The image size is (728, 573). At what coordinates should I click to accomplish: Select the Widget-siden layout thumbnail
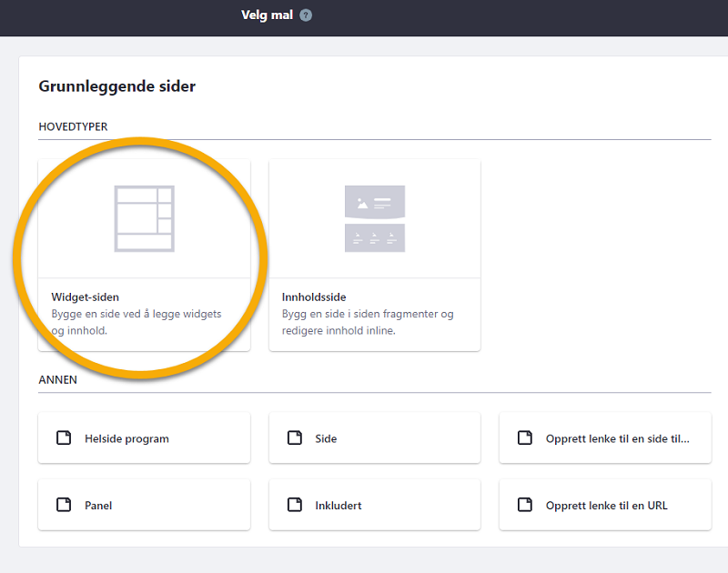click(144, 218)
